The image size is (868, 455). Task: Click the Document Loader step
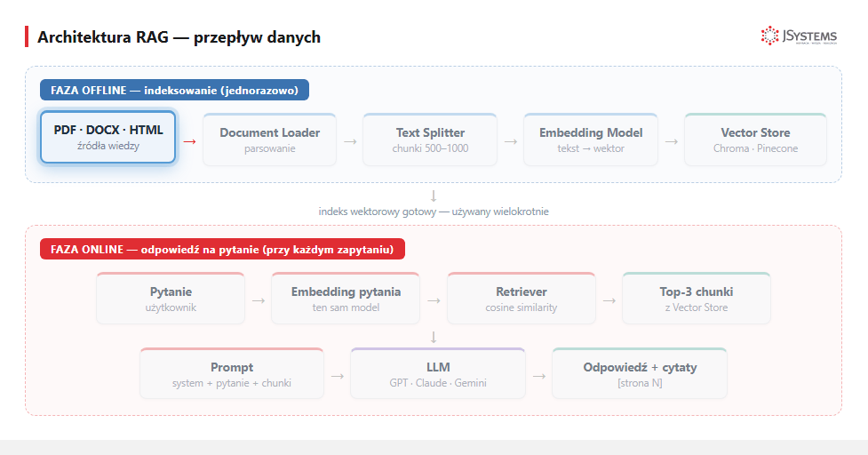point(269,140)
